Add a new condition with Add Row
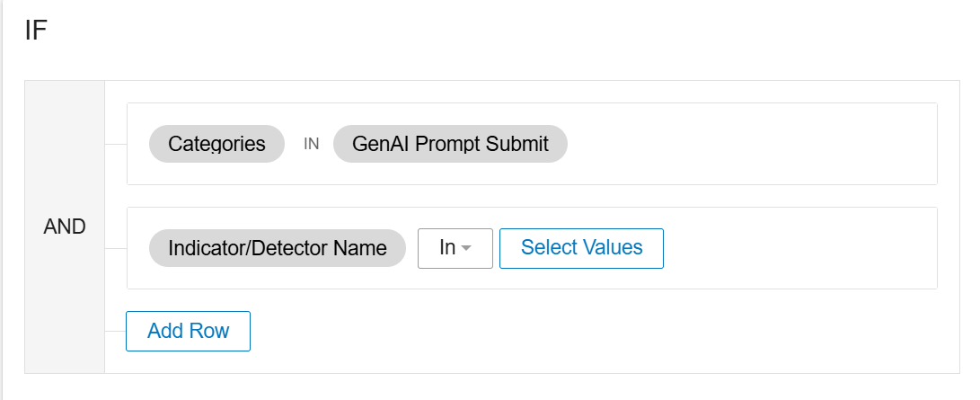Image resolution: width=980 pixels, height=400 pixels. 188,332
